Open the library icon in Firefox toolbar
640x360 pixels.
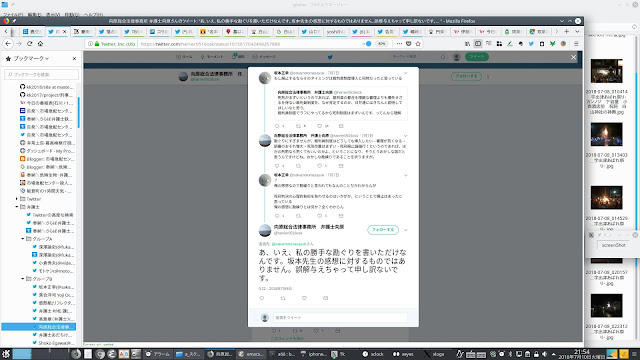[x=467, y=44]
